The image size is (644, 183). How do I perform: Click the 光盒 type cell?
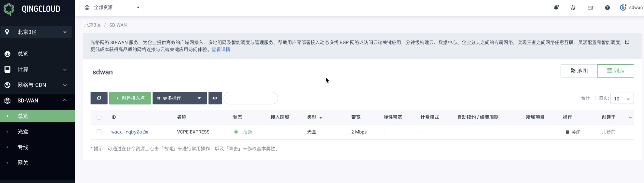(312, 132)
